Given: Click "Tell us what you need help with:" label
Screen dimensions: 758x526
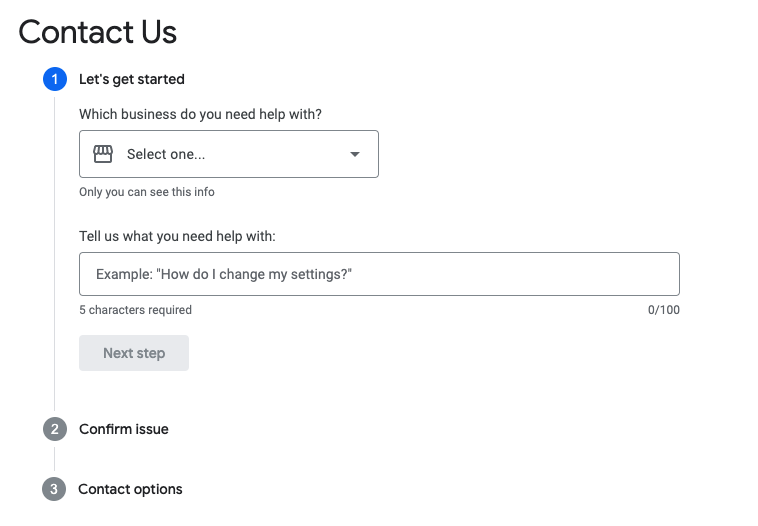Looking at the screenshot, I should click(177, 236).
